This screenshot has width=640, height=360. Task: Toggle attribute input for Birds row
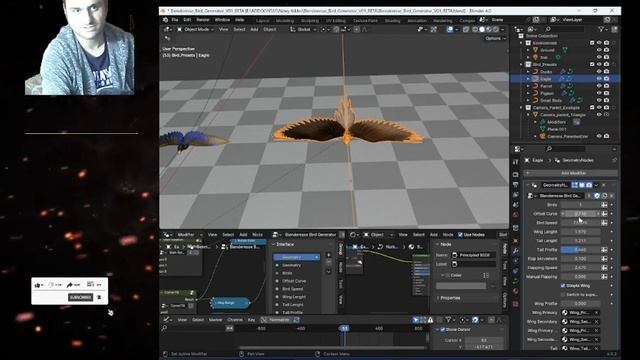point(604,205)
